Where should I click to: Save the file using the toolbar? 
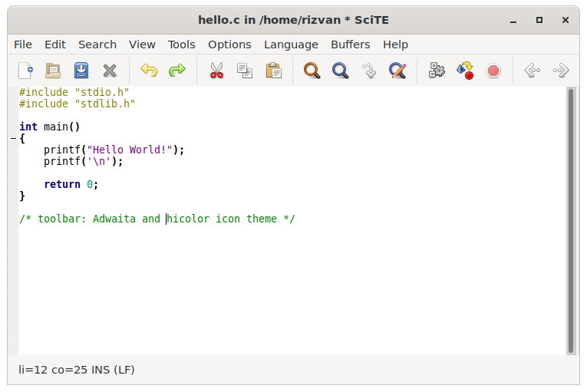coord(81,71)
